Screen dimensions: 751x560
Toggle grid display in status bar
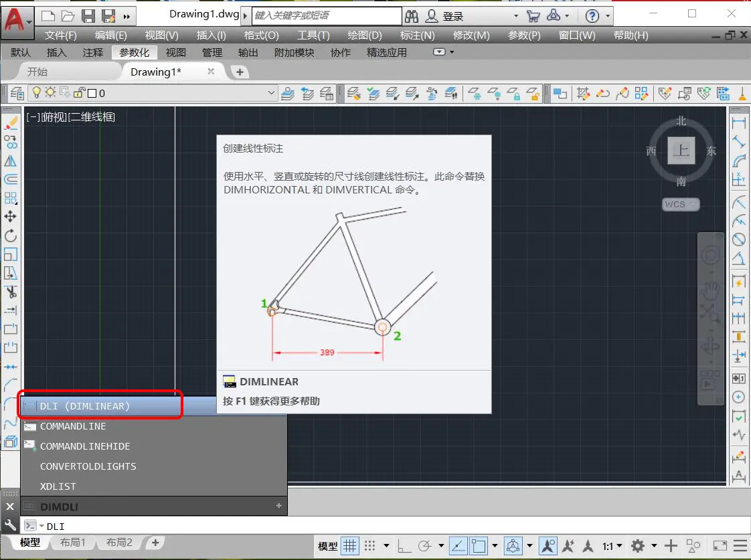click(350, 546)
